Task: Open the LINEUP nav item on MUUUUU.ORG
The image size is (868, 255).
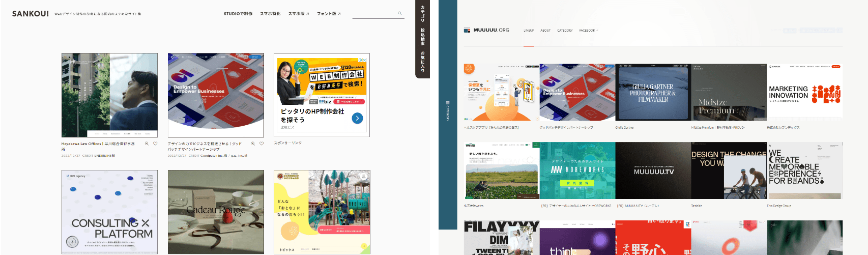Action: (x=529, y=31)
